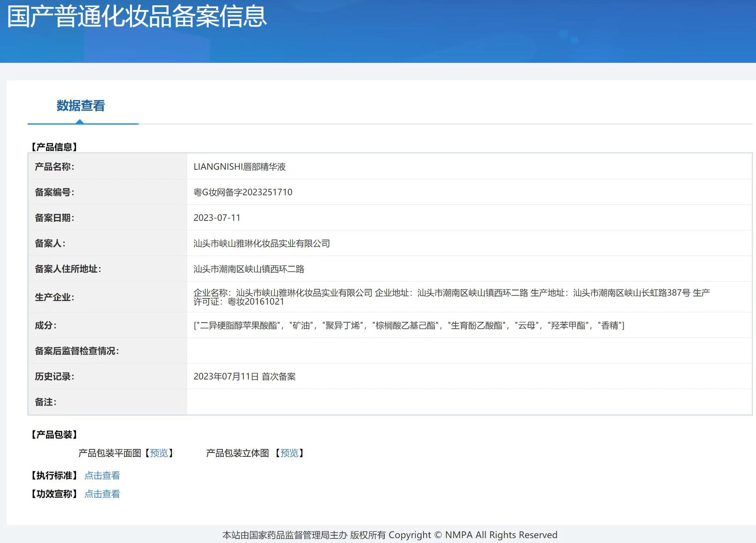Image resolution: width=756 pixels, height=543 pixels.
Task: Click the small triangle marker under 数据查看
Action: (x=80, y=122)
